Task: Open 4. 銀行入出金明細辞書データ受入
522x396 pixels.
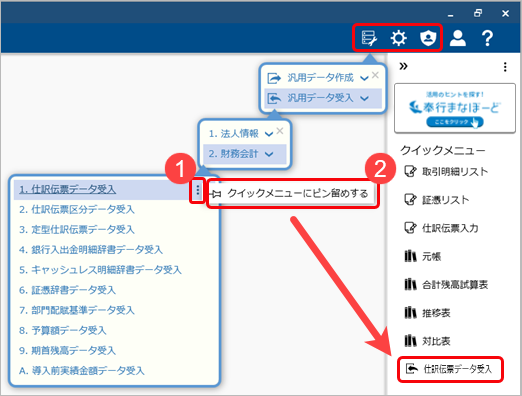Action: point(91,250)
